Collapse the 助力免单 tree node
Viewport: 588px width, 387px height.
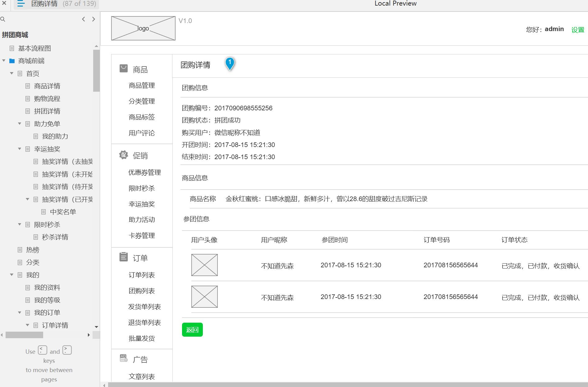coord(20,124)
